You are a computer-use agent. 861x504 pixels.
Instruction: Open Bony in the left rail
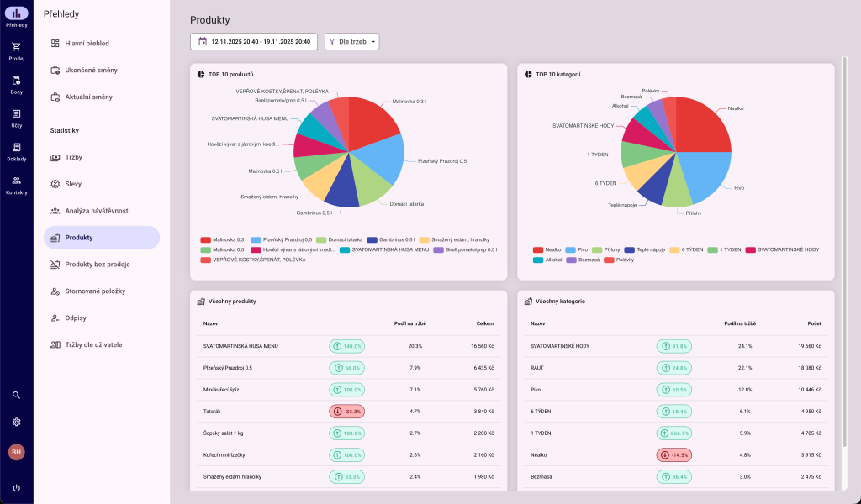(x=16, y=81)
